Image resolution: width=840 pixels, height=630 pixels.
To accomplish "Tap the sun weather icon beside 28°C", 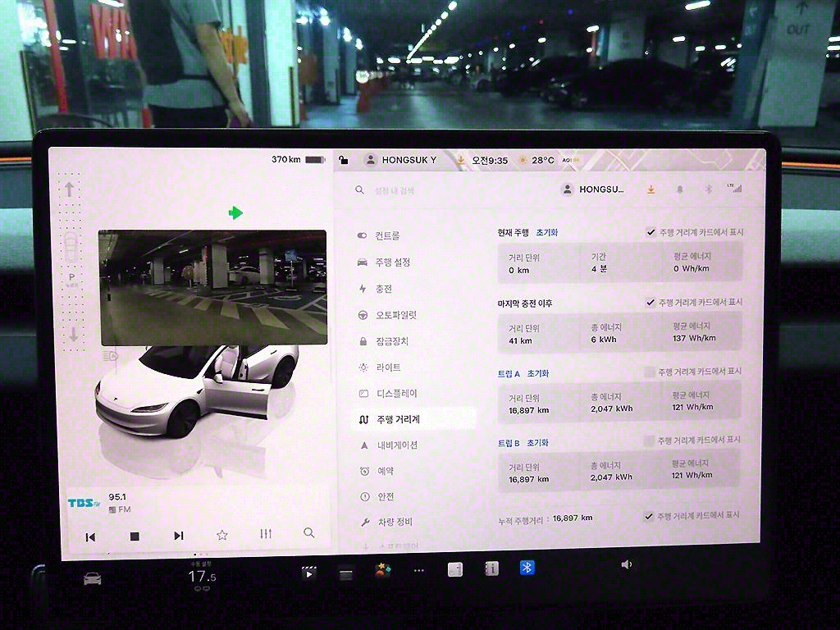I will click(523, 160).
